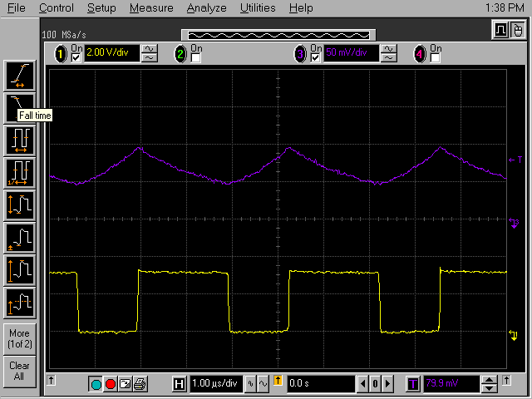Click the Frequency measurement icon

[x=19, y=171]
